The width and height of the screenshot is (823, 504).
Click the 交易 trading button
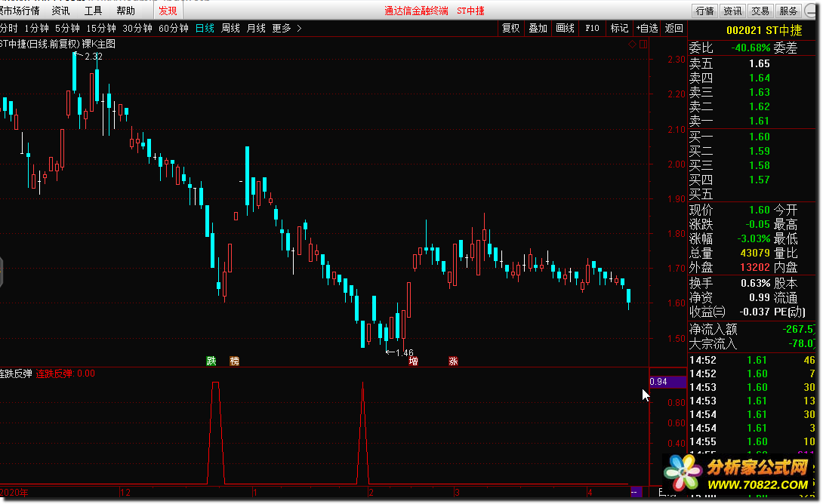[x=760, y=11]
